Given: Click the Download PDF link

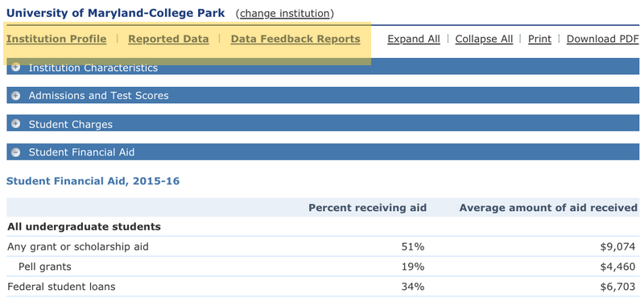Looking at the screenshot, I should 602,39.
